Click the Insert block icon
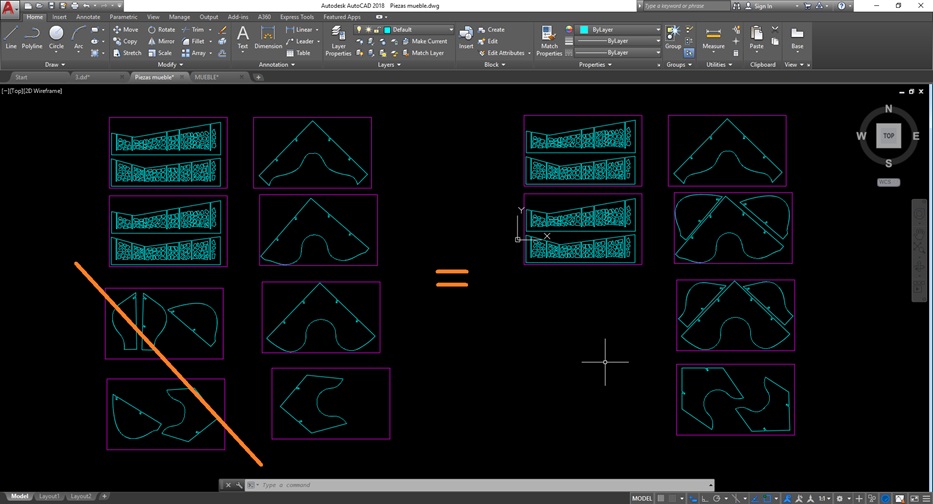 tap(466, 36)
